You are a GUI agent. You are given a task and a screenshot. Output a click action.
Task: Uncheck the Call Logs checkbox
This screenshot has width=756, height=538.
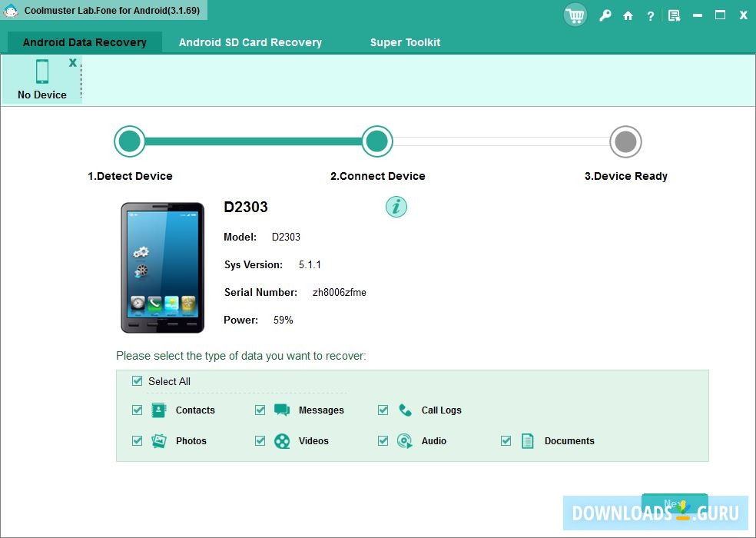pos(383,410)
